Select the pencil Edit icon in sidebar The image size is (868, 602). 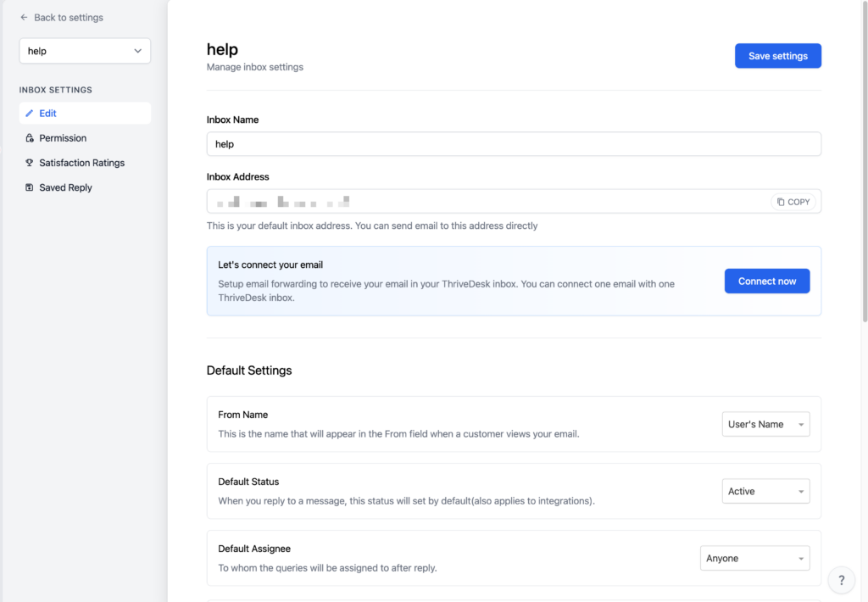(x=31, y=113)
